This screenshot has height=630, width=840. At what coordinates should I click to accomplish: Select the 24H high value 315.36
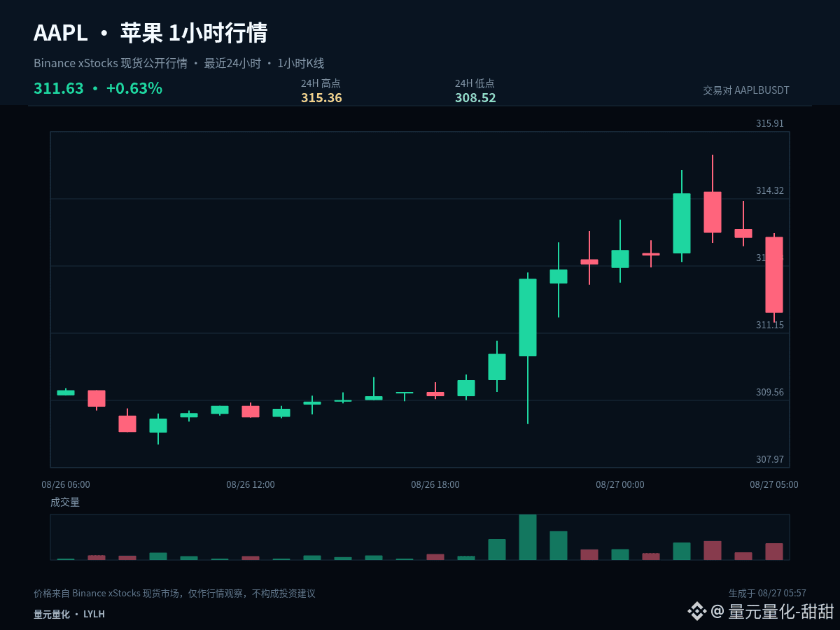(321, 98)
